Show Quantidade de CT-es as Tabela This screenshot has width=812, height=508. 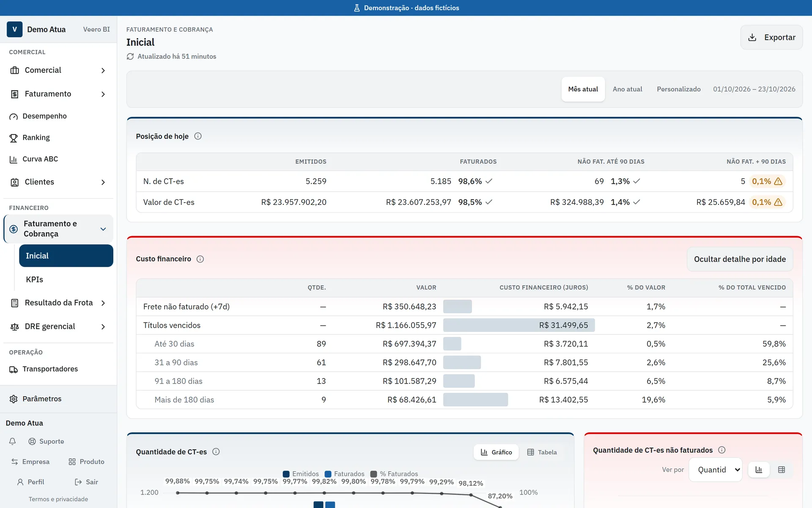[542, 452]
